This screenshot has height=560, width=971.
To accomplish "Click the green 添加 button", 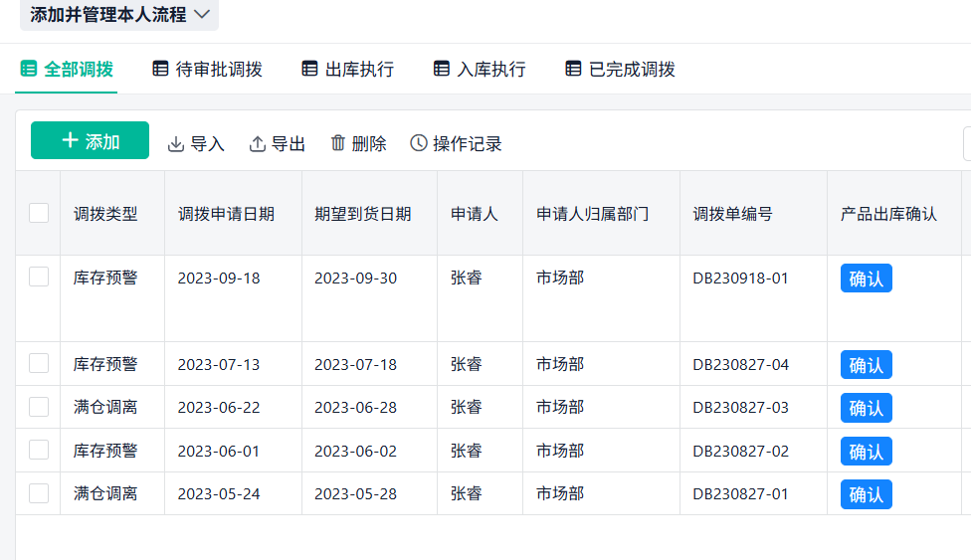I will 90,141.
